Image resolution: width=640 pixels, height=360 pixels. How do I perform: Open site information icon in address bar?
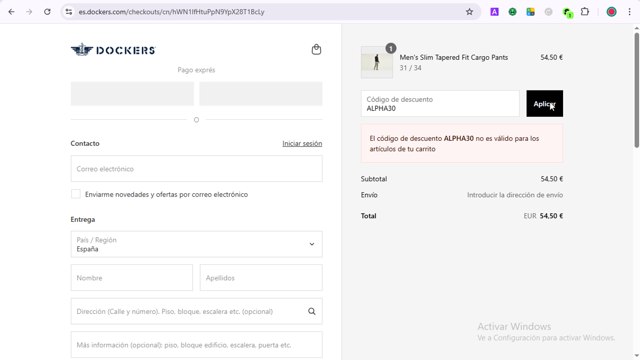click(x=69, y=12)
